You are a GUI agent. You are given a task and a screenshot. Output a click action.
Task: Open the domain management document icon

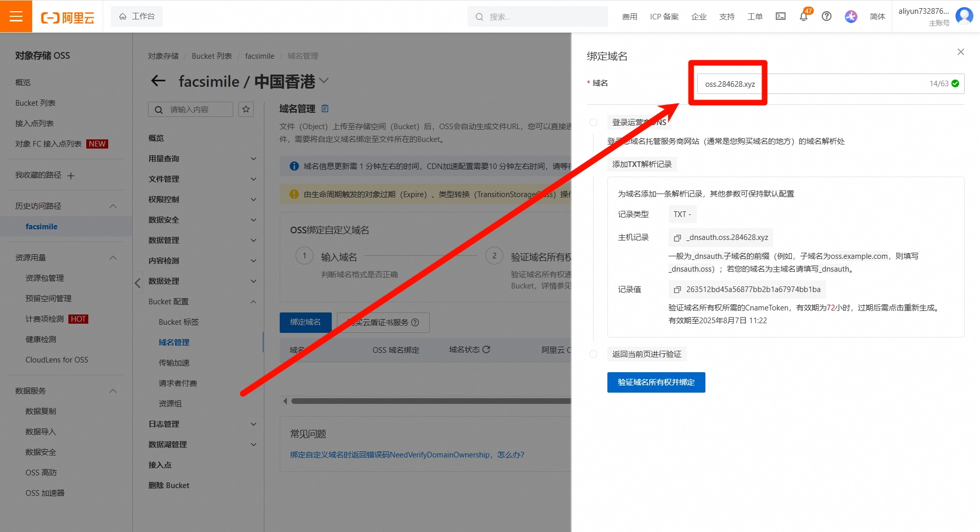[x=325, y=108]
